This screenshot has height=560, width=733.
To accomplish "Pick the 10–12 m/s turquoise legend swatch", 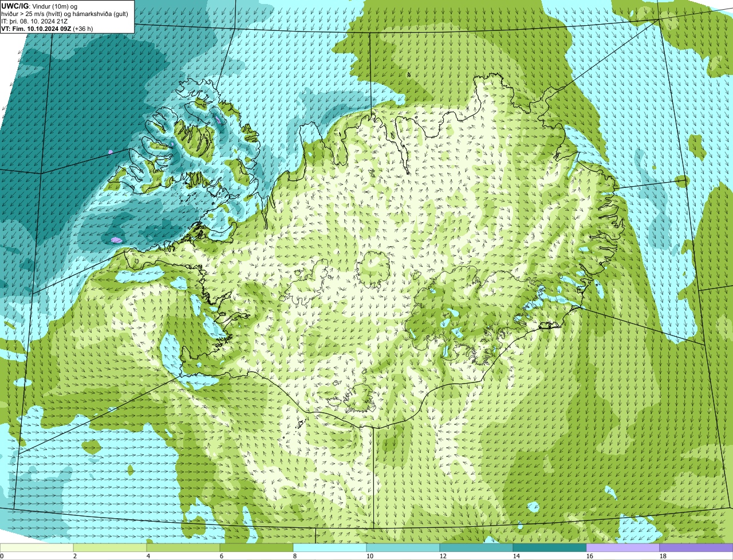I will 403,548.
